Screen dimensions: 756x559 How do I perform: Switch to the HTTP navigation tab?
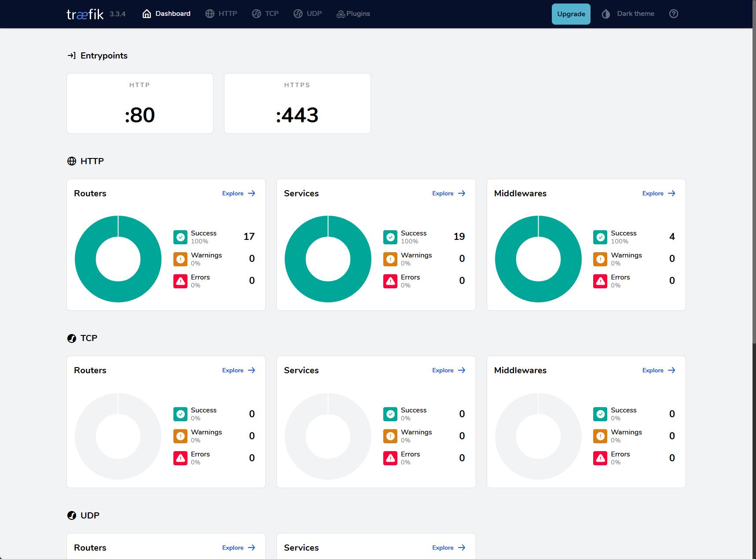[221, 14]
